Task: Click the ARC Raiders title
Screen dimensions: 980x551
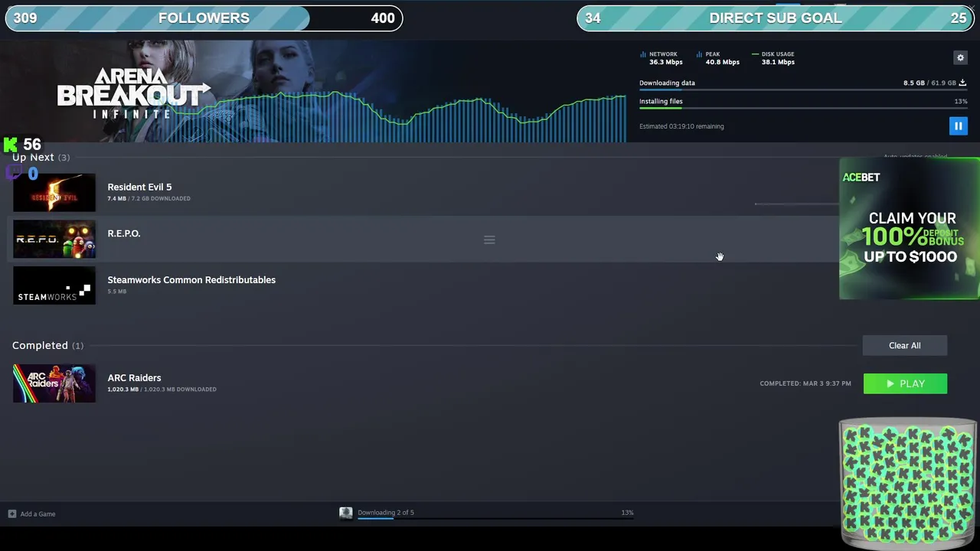Action: click(134, 378)
